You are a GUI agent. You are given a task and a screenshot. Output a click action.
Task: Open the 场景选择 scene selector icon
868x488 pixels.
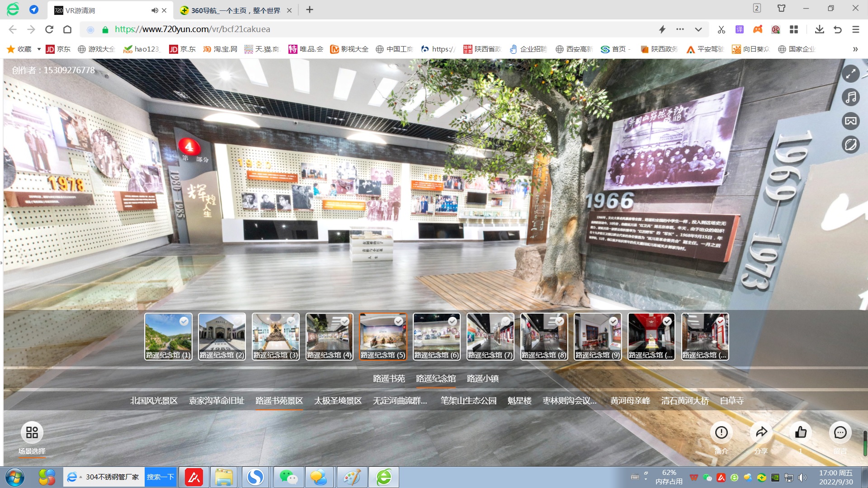[32, 432]
